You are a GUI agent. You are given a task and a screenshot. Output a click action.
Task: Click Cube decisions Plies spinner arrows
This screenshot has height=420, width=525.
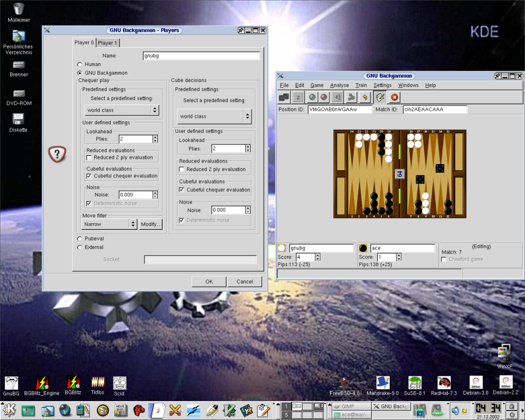[248, 148]
